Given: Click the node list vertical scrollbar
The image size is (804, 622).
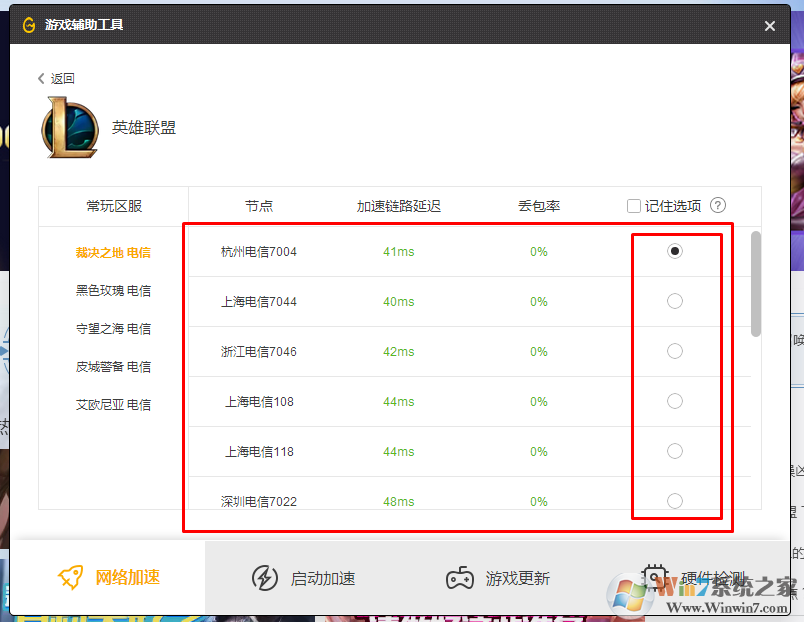Looking at the screenshot, I should [x=756, y=284].
